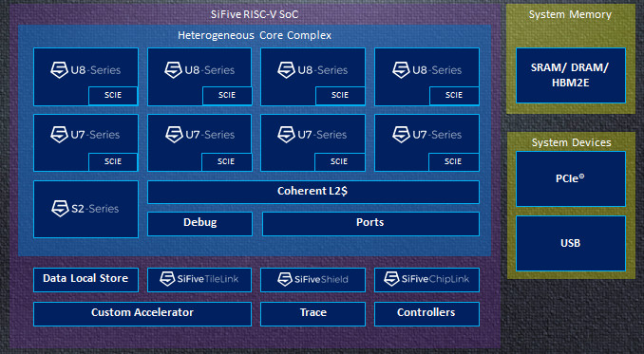The image size is (644, 354).
Task: Select the SCIE box in the leftmost U7-Series block
Action: click(x=113, y=161)
